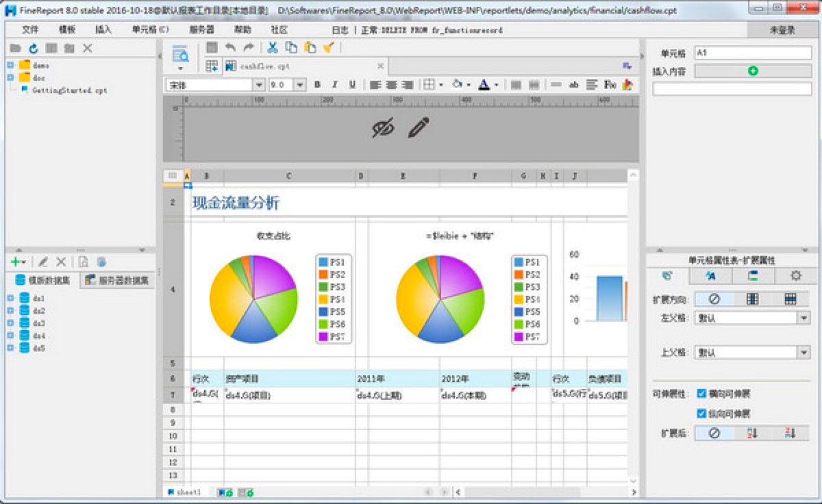Uncheck the 横向可伸展 checkbox
Screen dimensions: 822x504
tap(701, 394)
